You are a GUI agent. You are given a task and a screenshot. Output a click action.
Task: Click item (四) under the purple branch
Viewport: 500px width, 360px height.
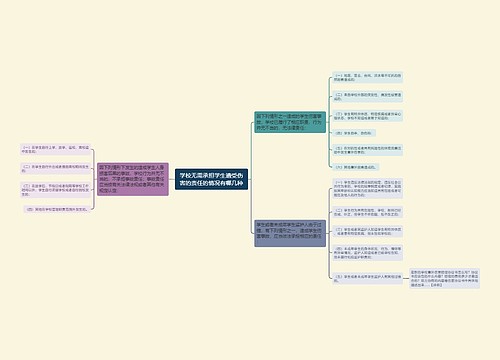tap(57, 210)
